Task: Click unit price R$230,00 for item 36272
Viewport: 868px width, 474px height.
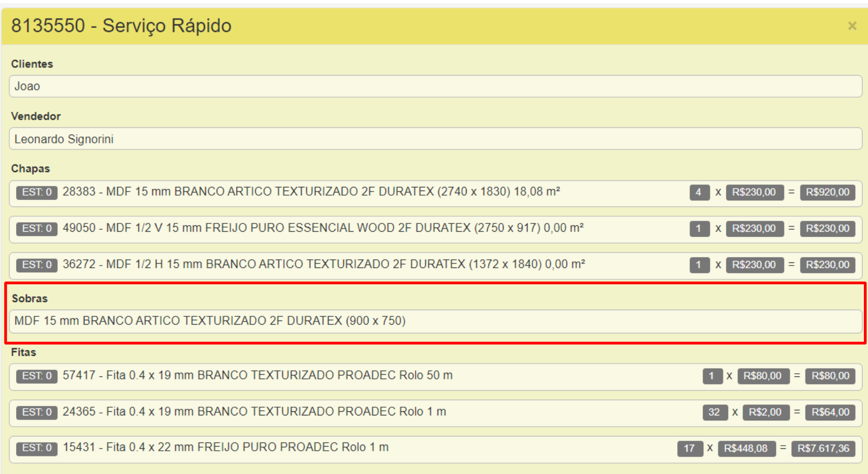Action: point(754,265)
